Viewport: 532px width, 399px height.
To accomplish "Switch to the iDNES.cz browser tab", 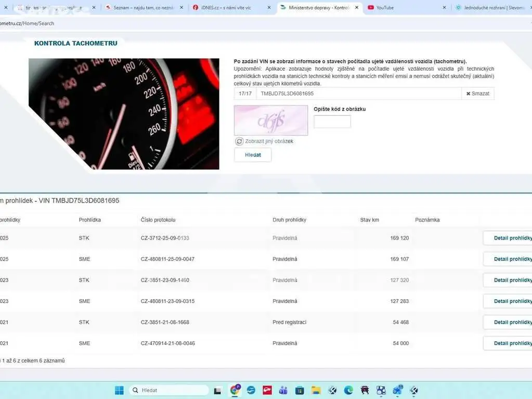I will tap(231, 7).
